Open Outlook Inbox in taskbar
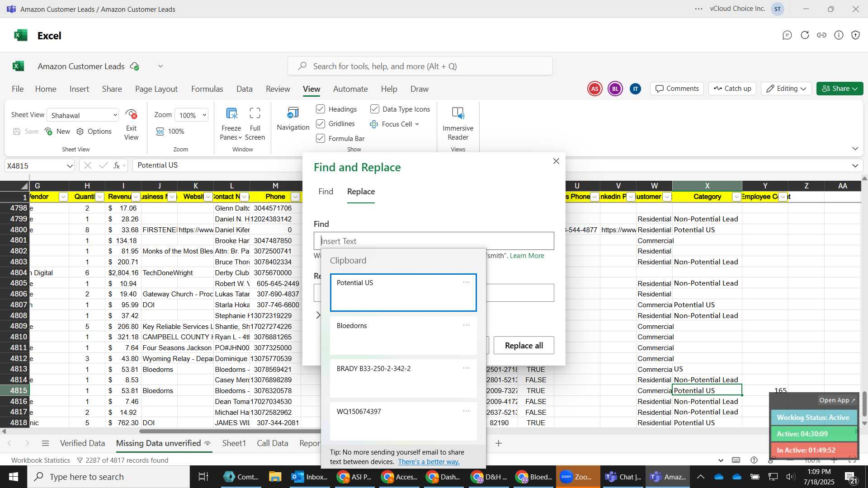This screenshot has height=488, width=868. click(310, 477)
